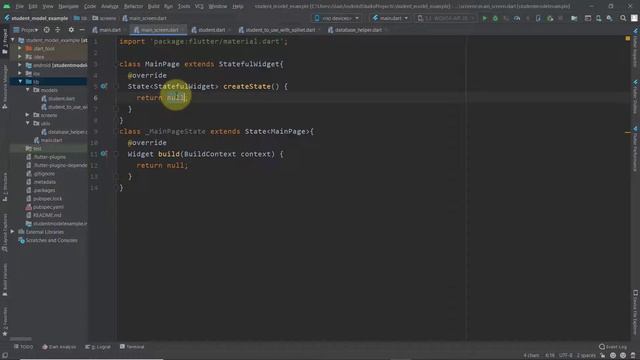Collapse student_model_example root node
The image size is (640, 360).
[12, 40]
